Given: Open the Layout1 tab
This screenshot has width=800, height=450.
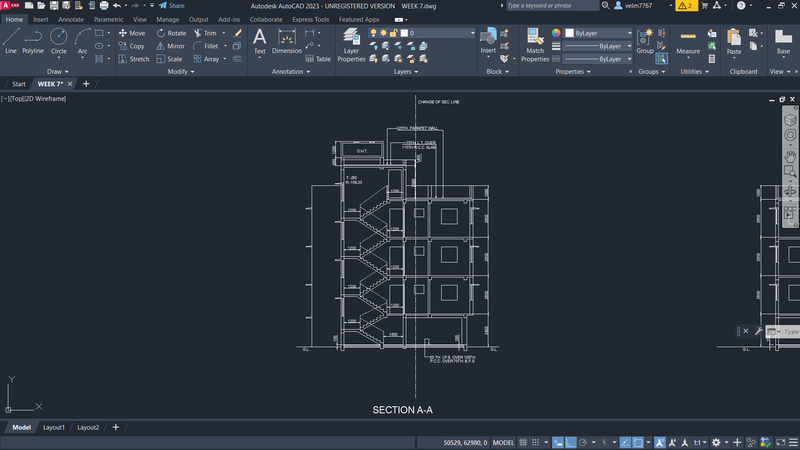Looking at the screenshot, I should point(53,427).
